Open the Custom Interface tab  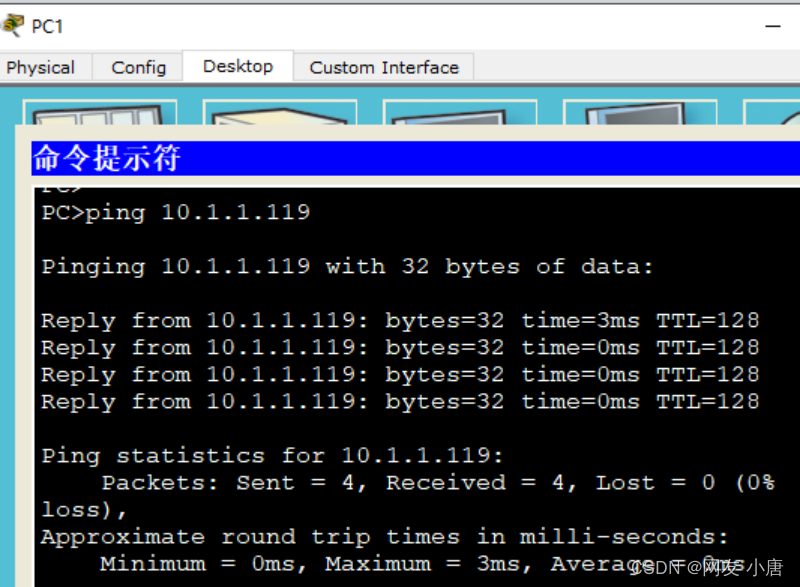point(384,67)
